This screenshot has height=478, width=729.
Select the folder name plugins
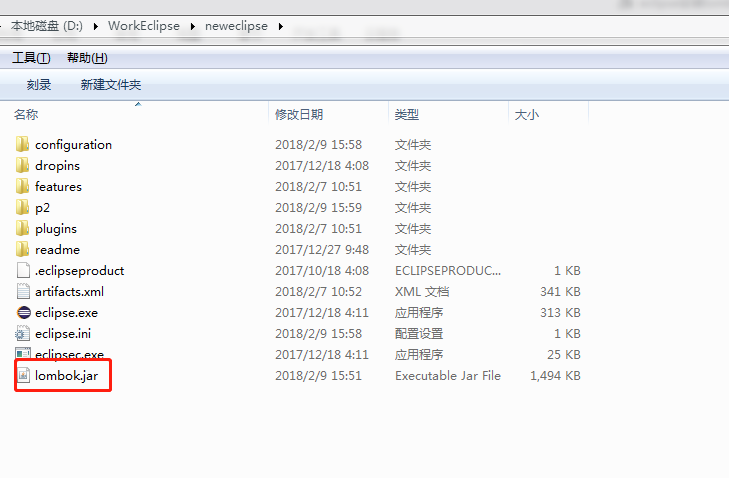[x=56, y=229]
